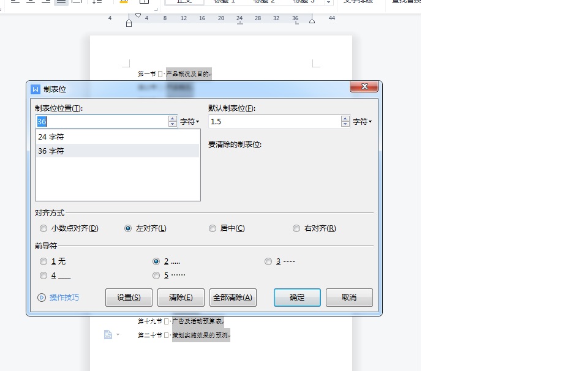588x371 pixels.
Task: Click the tab stop marker at ruler 24
Action: (239, 23)
